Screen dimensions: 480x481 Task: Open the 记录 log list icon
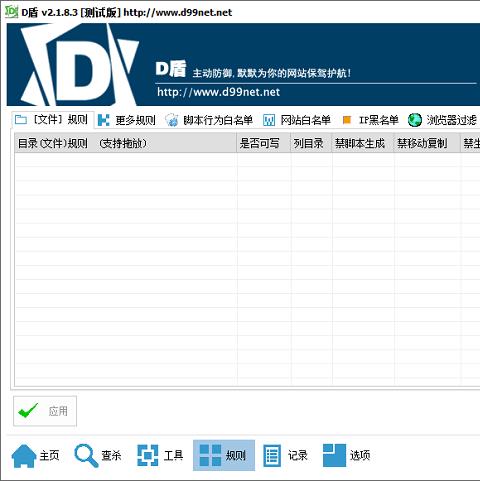click(272, 456)
